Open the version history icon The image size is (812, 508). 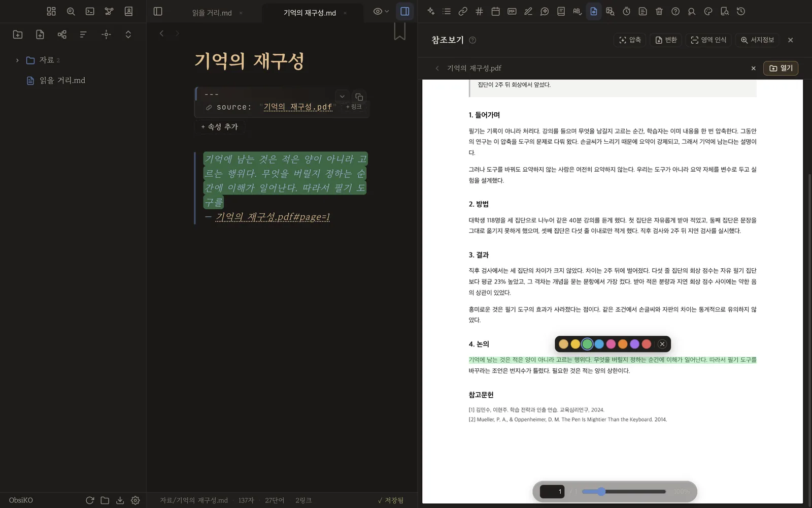tap(741, 11)
